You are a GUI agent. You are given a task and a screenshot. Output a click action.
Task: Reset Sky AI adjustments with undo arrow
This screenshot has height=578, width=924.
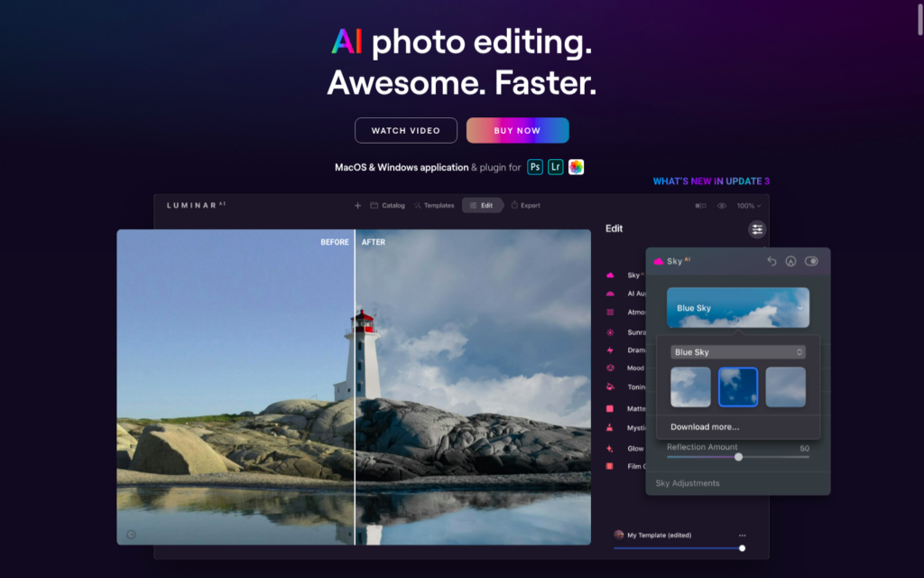772,261
